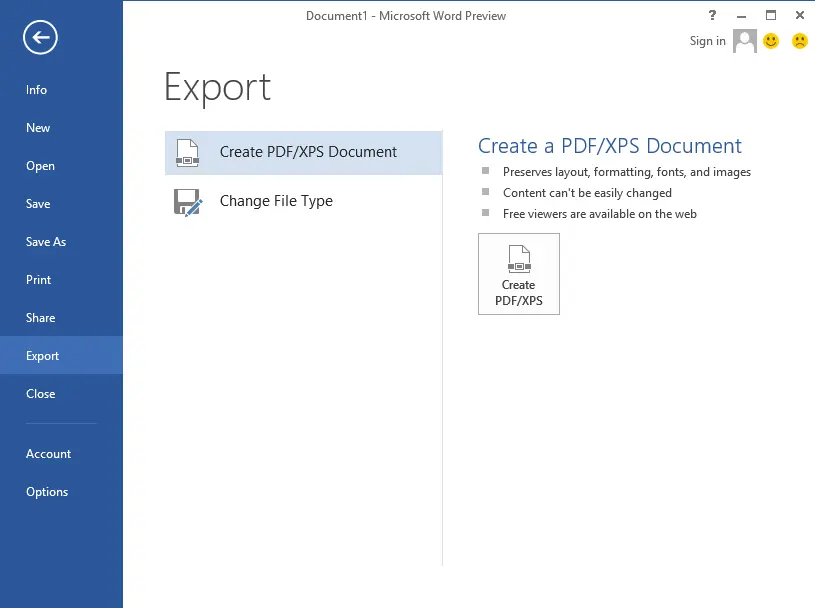Click the happy face feedback icon

(769, 41)
